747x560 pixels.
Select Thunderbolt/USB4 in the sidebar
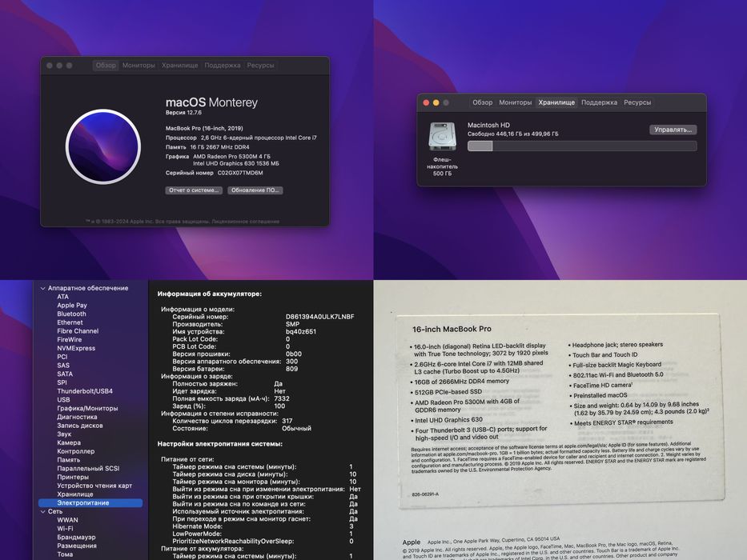coord(85,391)
